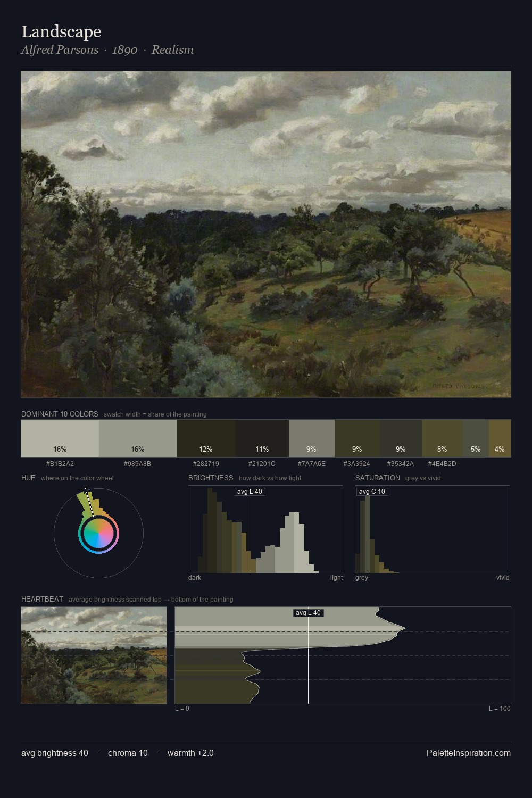The image size is (532, 798).
Task: Click the hex code text #7A7A6E
Action: click(x=312, y=463)
